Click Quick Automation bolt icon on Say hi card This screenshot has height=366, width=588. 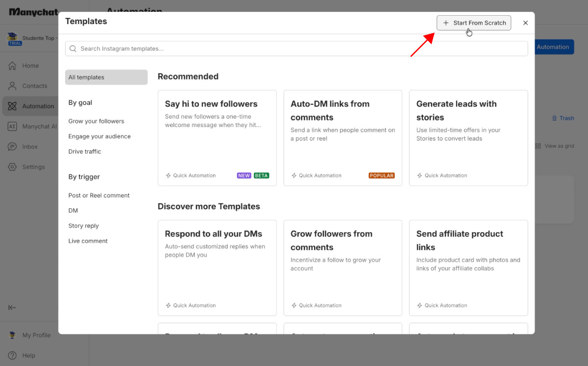169,176
